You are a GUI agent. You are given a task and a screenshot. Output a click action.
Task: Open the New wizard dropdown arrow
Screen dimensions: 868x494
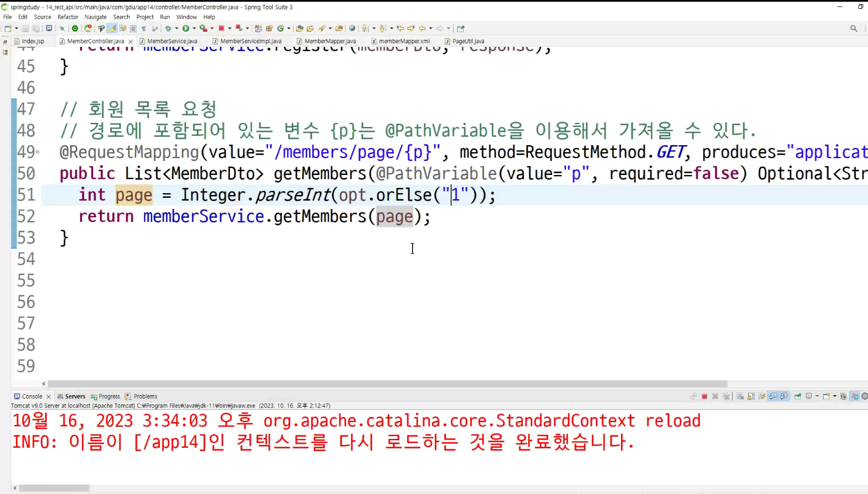[16, 28]
